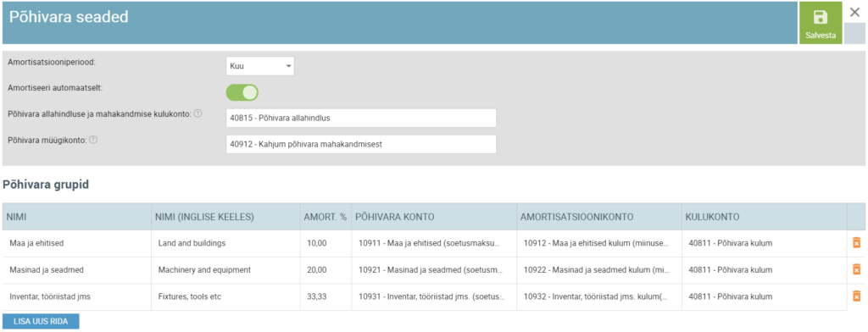This screenshot has height=332, width=868.
Task: Click the 10932 Inventar amortization account cell
Action: 599,296
